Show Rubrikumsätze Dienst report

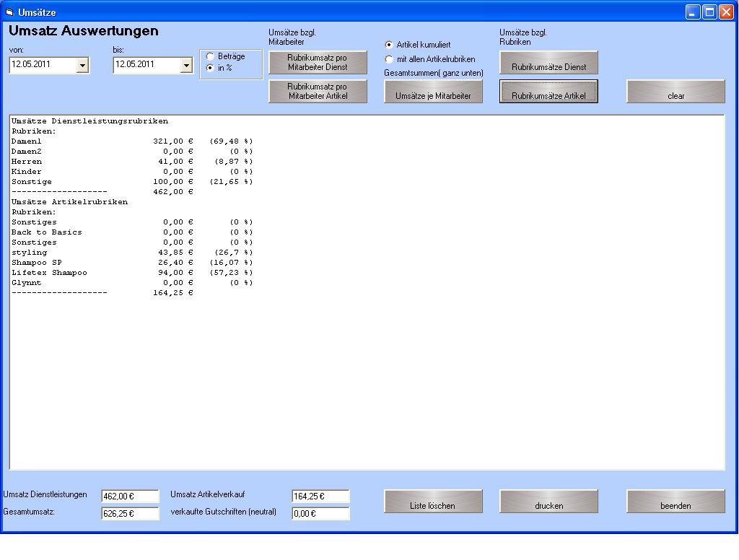(x=548, y=63)
